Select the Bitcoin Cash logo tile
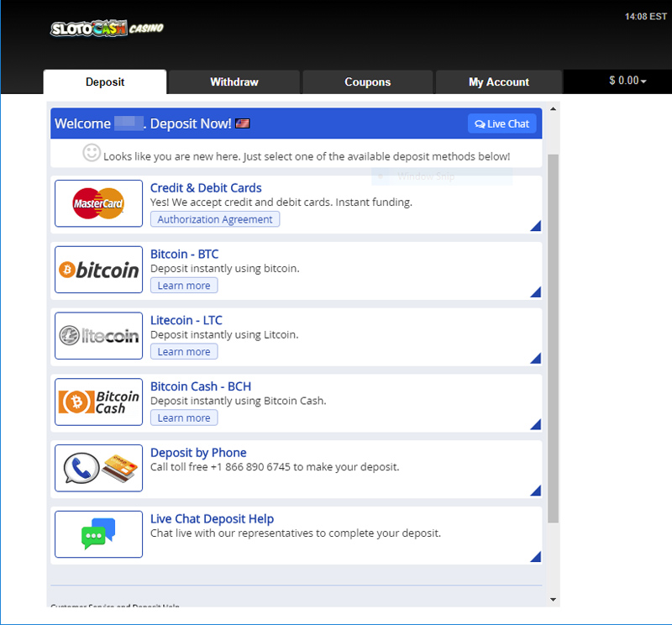This screenshot has height=625, width=672. (98, 402)
